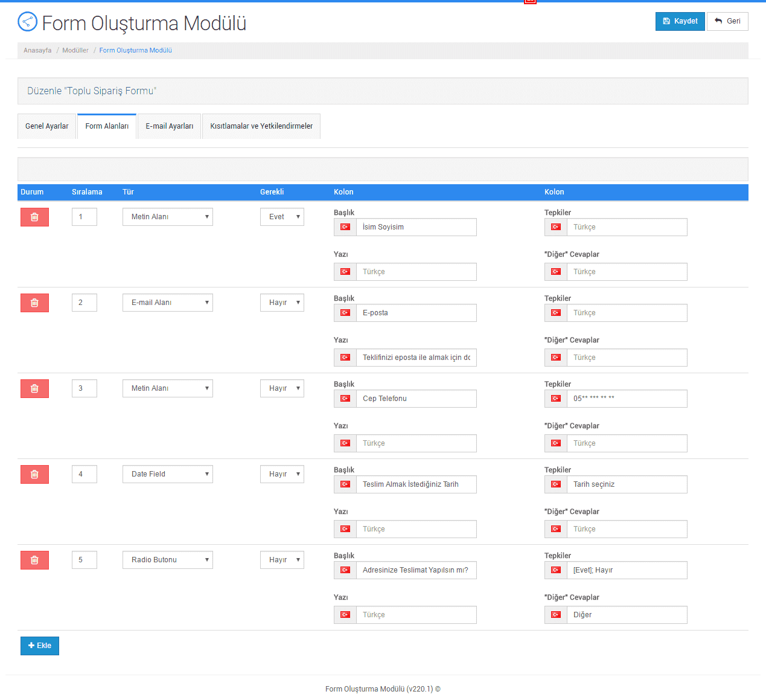Click the Turkish flag beside İsim Soyisim
766x700 pixels.
tap(345, 227)
